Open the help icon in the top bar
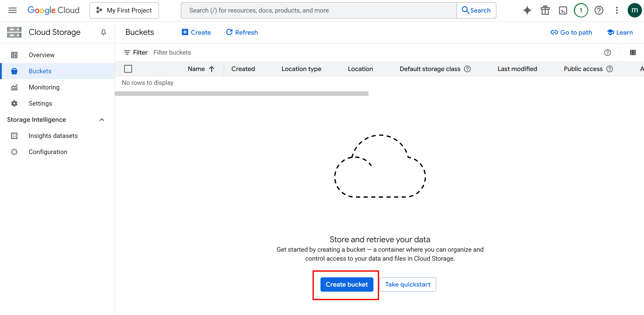 point(599,10)
